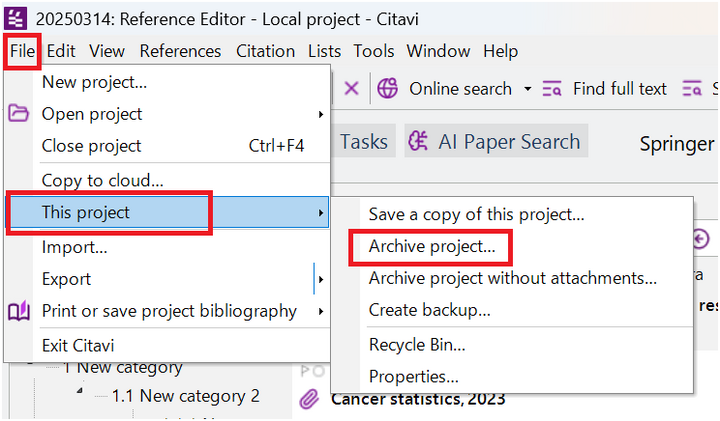
Task: Click the Citavi app logo icon
Action: [x=16, y=18]
